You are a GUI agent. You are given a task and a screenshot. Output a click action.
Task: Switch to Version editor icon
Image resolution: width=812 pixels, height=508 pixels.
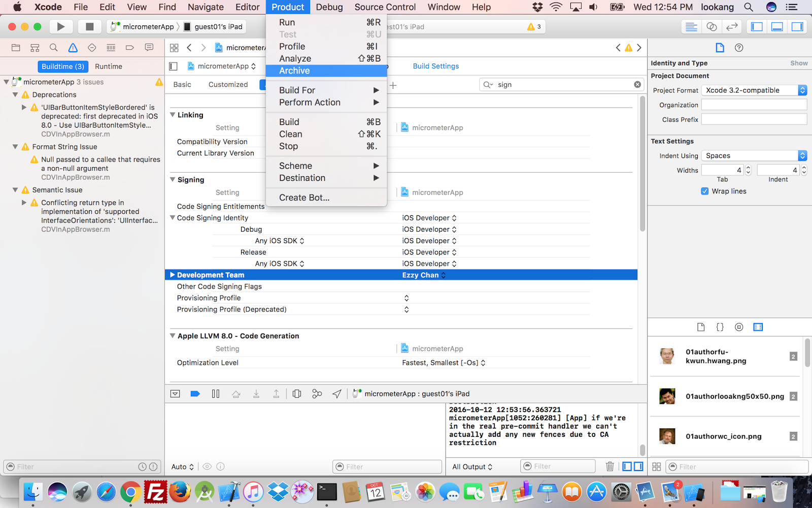(732, 27)
